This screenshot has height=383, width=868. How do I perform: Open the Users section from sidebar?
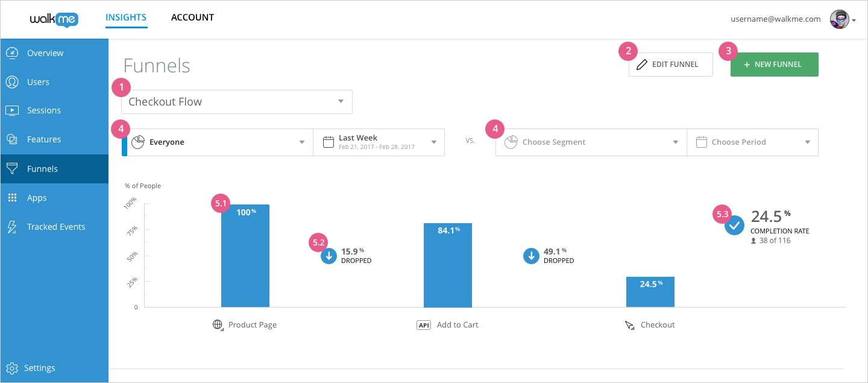(12, 81)
